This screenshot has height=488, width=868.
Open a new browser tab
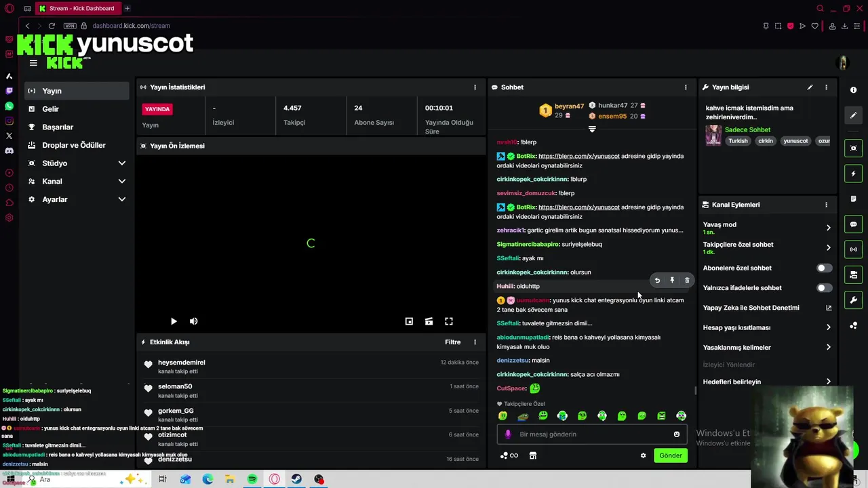click(127, 8)
